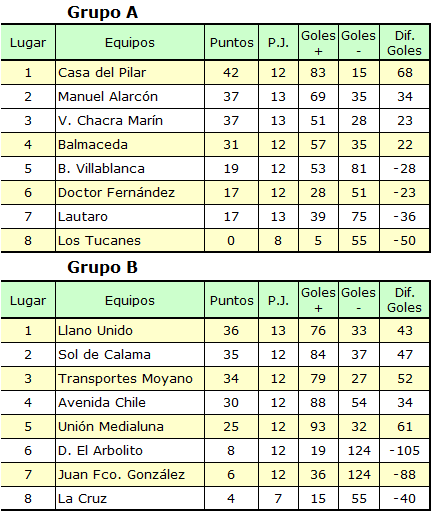Select Casa del Pilar's 42 points cell

click(232, 72)
